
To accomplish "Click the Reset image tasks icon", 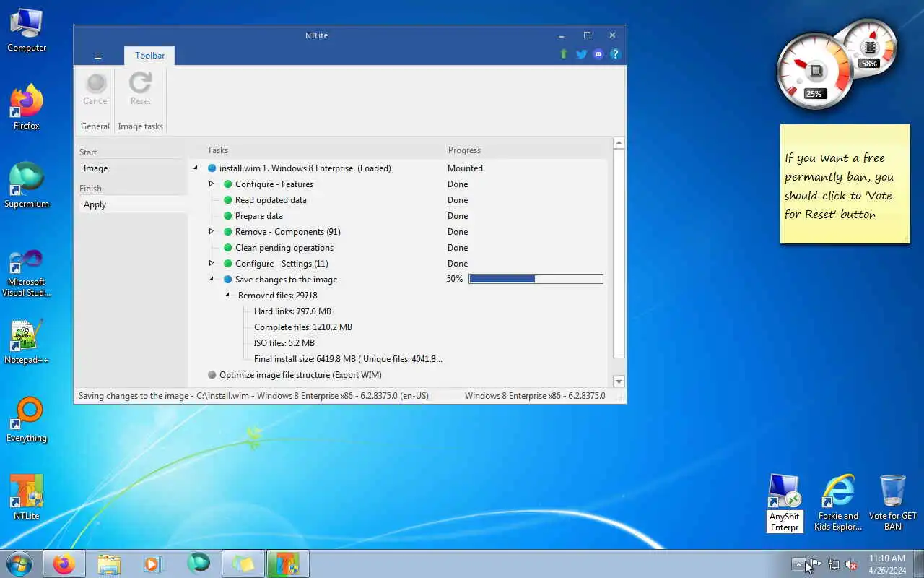I will tap(141, 83).
